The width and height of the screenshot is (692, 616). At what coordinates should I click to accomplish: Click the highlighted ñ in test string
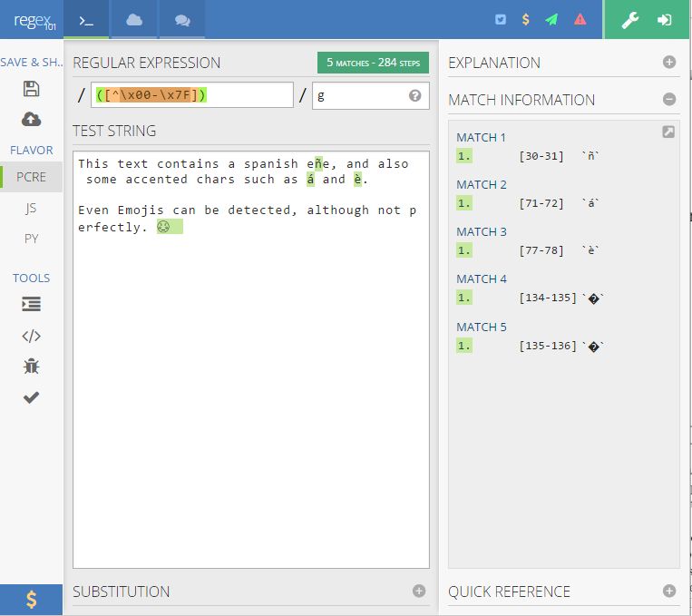pyautogui.click(x=318, y=164)
